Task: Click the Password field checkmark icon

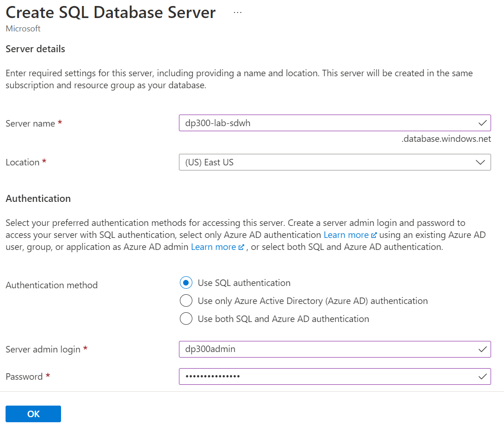Action: click(x=482, y=377)
